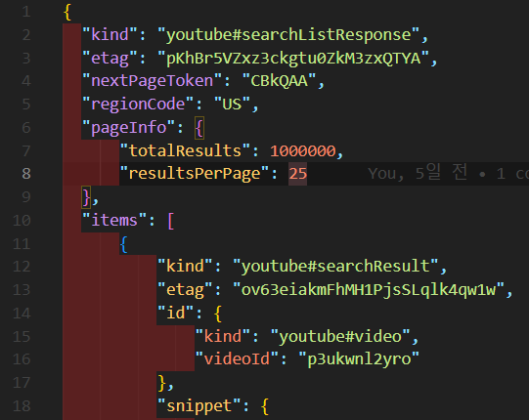Click the opening bracket after items
Image resolution: width=529 pixels, height=420 pixels.
171,221
